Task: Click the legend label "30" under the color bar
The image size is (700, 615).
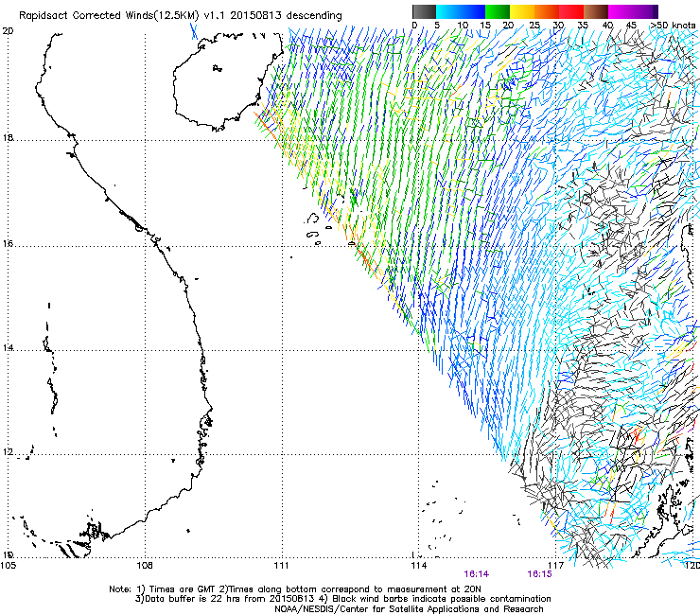Action: coord(558,25)
